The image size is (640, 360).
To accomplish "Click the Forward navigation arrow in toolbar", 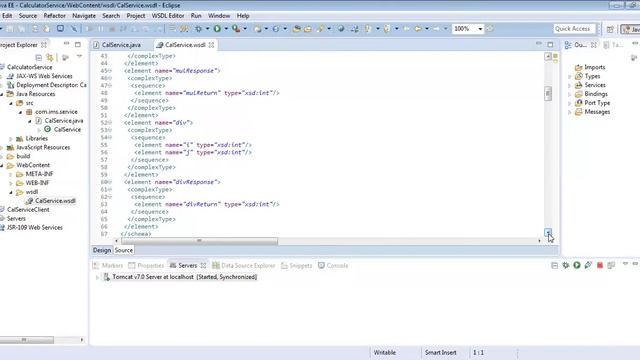I will pyautogui.click(x=437, y=29).
